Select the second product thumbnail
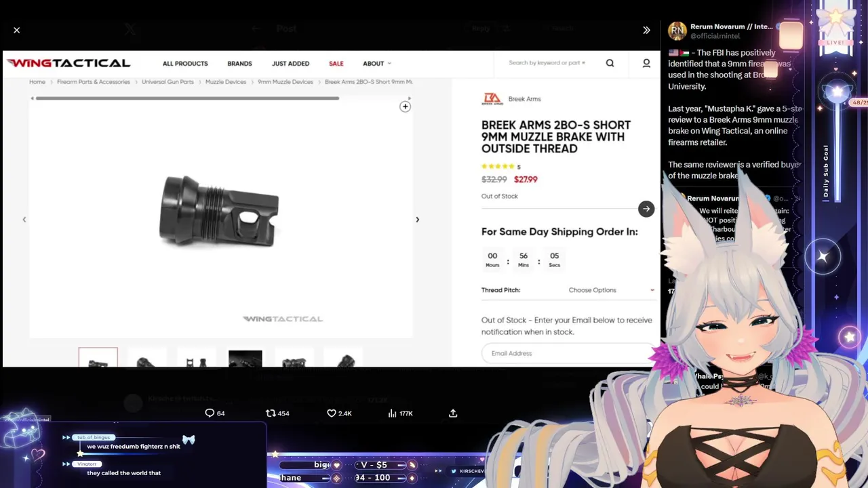This screenshot has width=868, height=488. tap(147, 358)
